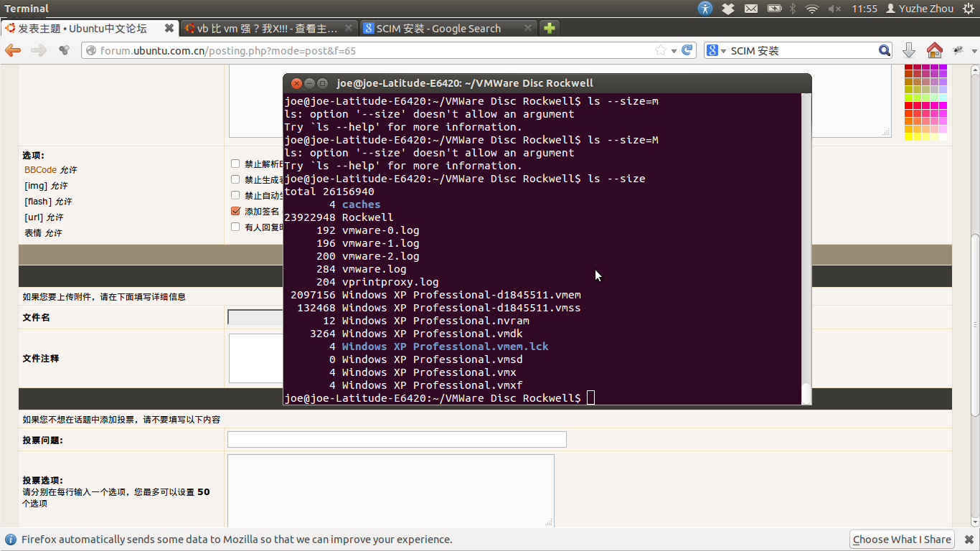Open a new tab with green plus icon
Viewport: 980px width, 551px height.
[549, 29]
